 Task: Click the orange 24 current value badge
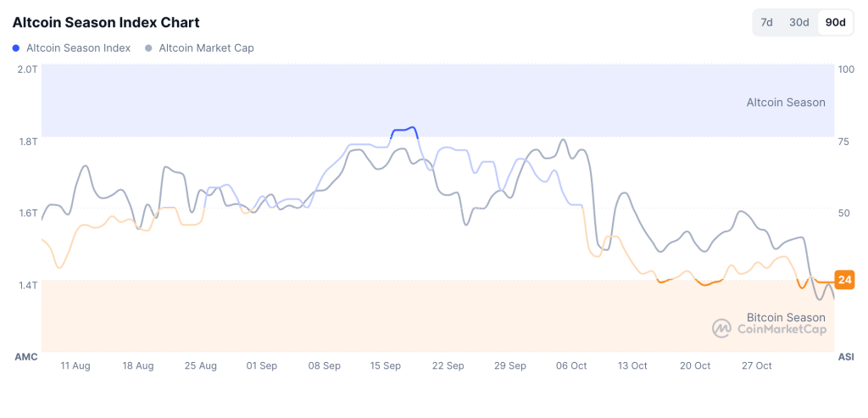844,280
